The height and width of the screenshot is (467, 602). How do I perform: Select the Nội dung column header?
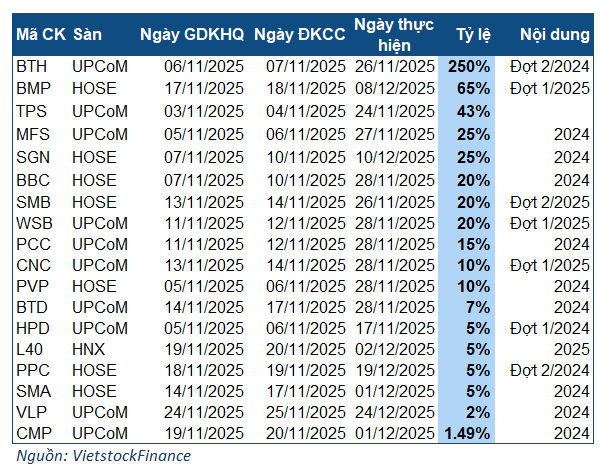click(x=554, y=33)
